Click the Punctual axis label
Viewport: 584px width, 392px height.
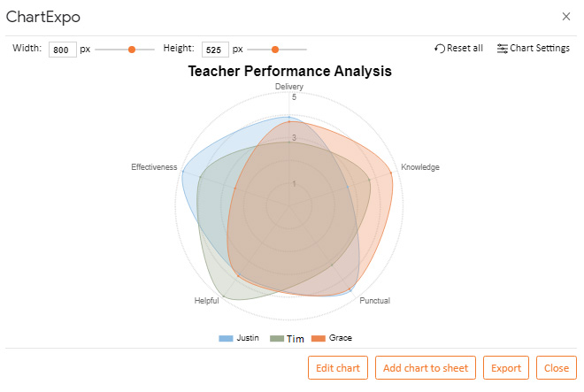point(374,300)
